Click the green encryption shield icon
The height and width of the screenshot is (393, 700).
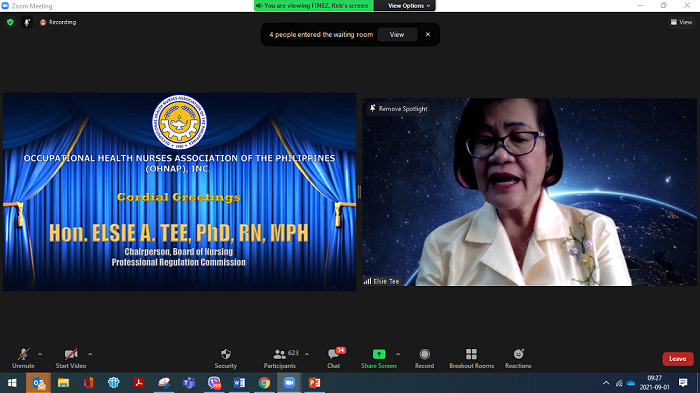(10, 22)
